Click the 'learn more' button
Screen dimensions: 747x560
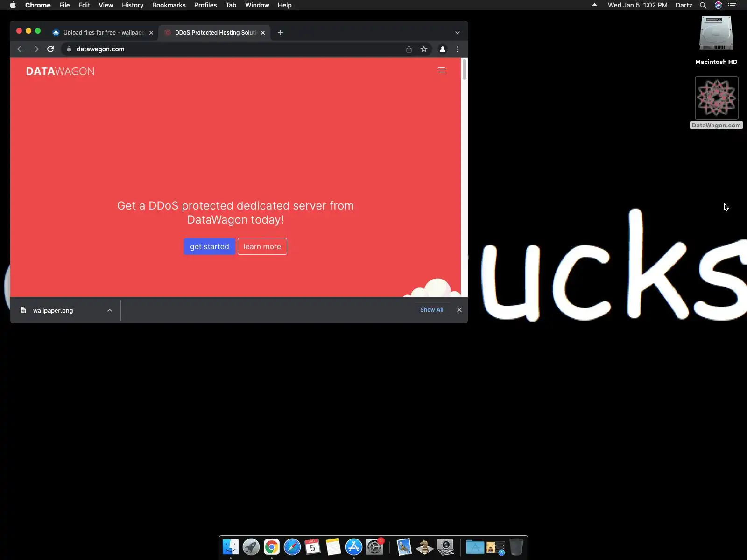(262, 246)
